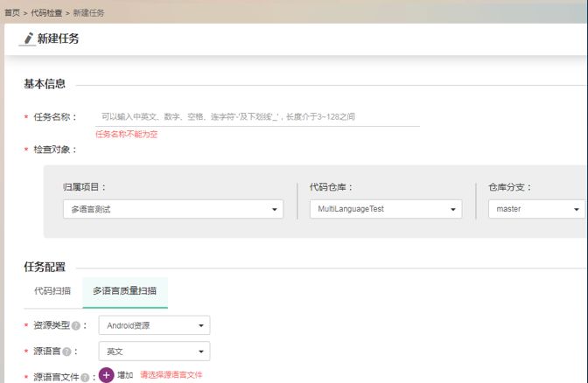Open 代码检查 breadcrumb link
Image resolution: width=588 pixels, height=383 pixels.
[x=46, y=13]
